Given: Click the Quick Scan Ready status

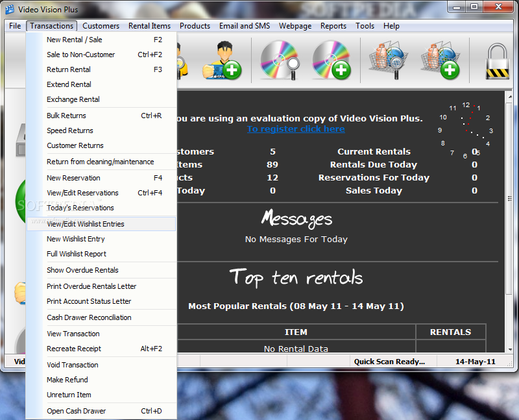Looking at the screenshot, I should click(389, 362).
